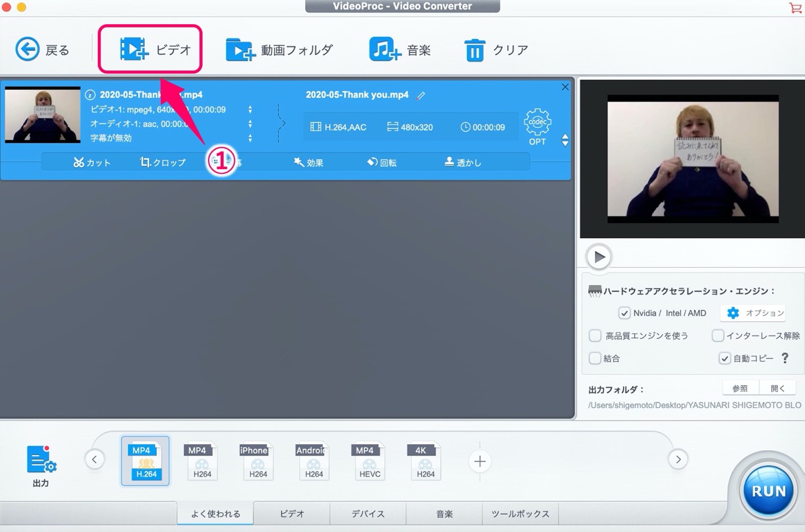
Task: Select the Android H264 format preset
Action: (313, 461)
